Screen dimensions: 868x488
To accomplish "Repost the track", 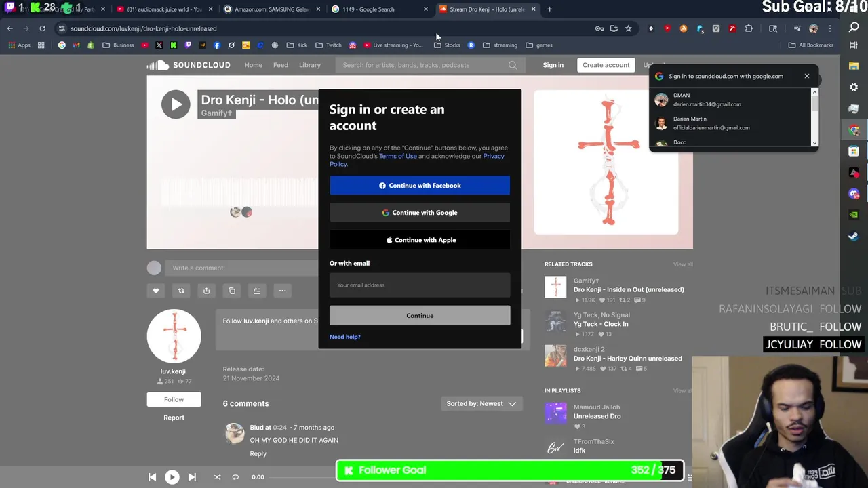I will 181,291.
